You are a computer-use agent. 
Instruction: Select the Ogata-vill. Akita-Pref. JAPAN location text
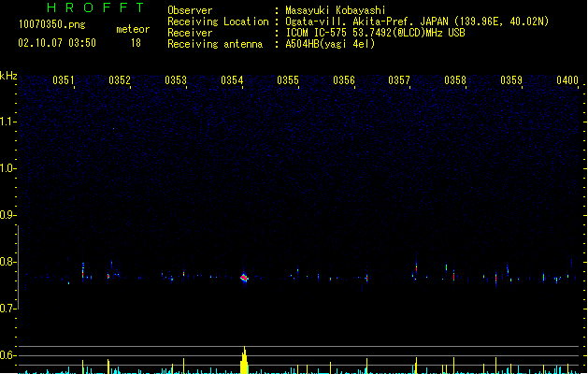(417, 22)
